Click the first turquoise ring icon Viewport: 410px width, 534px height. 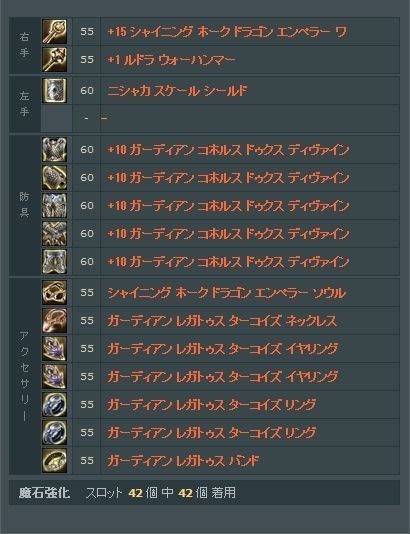point(54,404)
